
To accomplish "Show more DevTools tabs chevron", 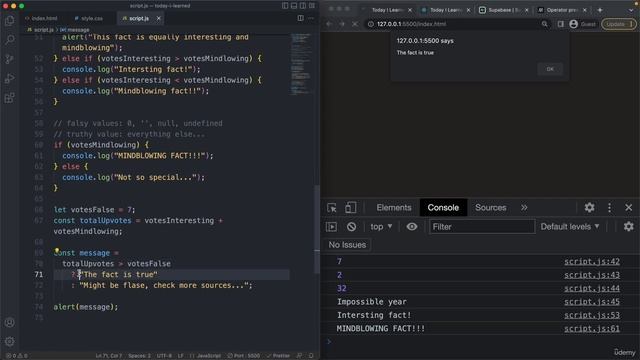I will point(524,208).
